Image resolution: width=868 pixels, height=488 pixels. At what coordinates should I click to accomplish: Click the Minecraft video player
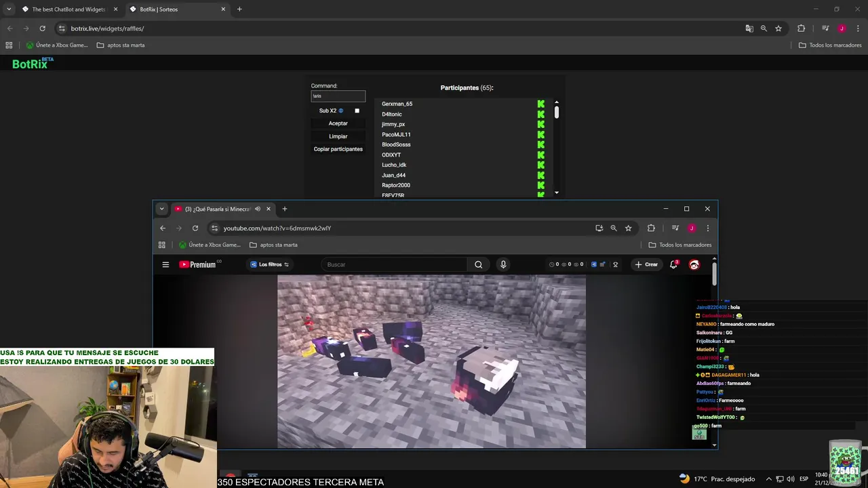pyautogui.click(x=431, y=361)
